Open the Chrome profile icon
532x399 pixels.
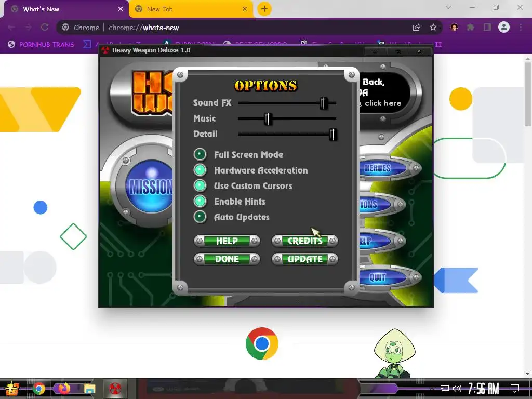(504, 27)
